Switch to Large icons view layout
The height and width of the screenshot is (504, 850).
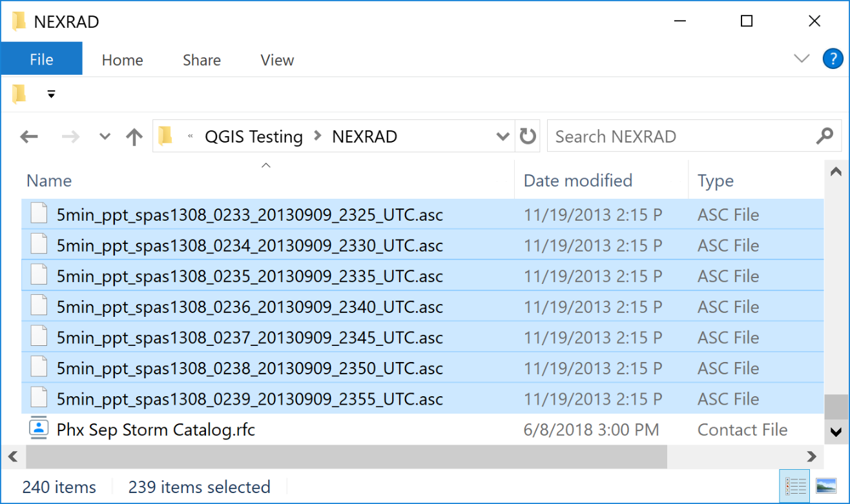pyautogui.click(x=826, y=486)
